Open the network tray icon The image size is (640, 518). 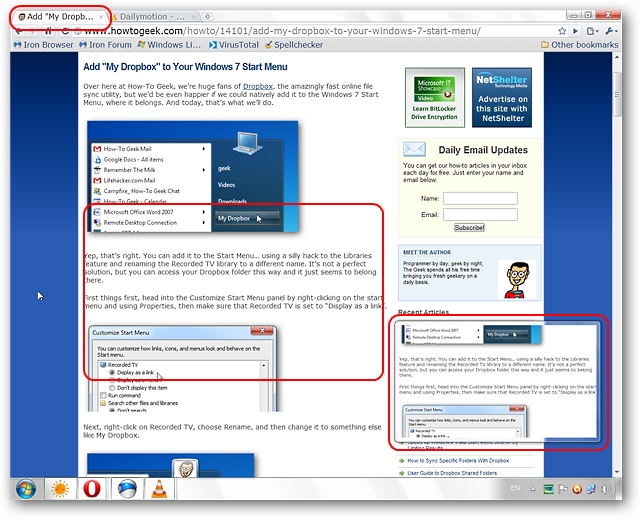click(591, 489)
